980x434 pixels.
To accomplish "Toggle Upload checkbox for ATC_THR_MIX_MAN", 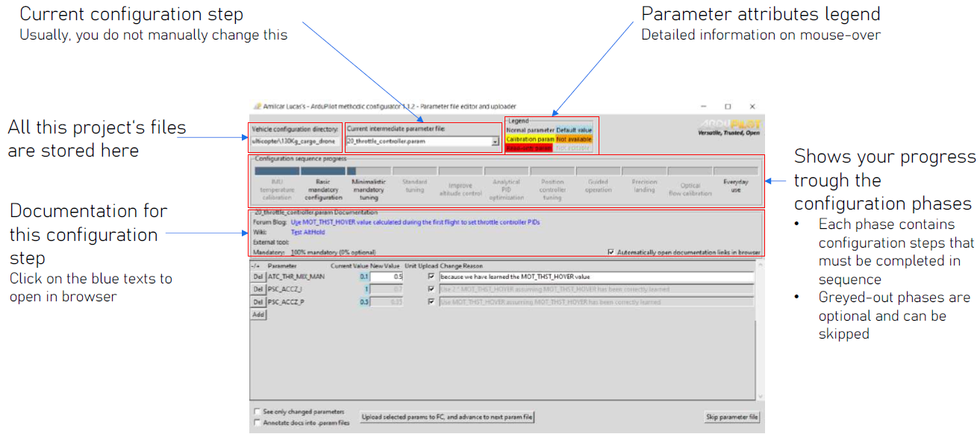I will click(x=431, y=277).
